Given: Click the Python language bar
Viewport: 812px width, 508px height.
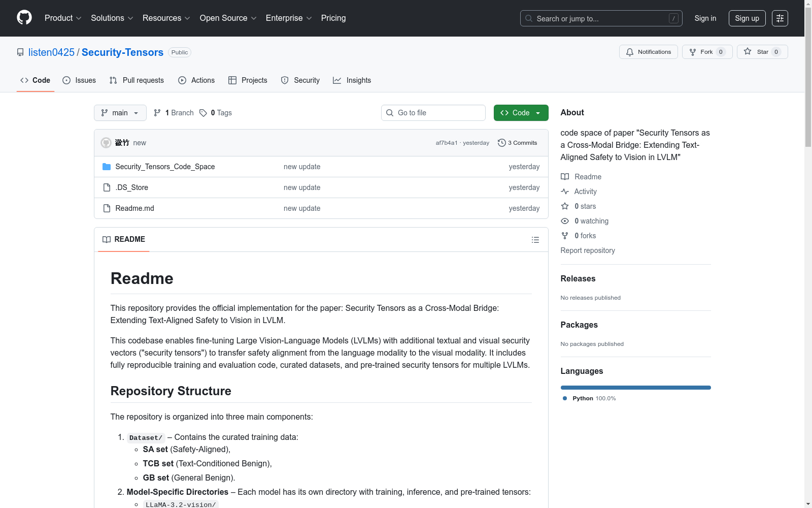Looking at the screenshot, I should tap(636, 388).
